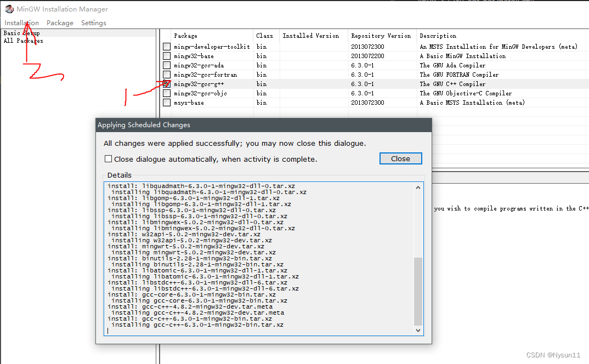
Task: Enable Close dialogue automatically checkbox
Action: pos(108,159)
